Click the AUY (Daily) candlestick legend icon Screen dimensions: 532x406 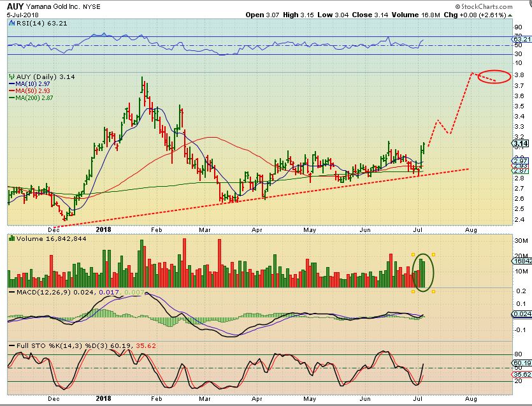click(x=11, y=76)
